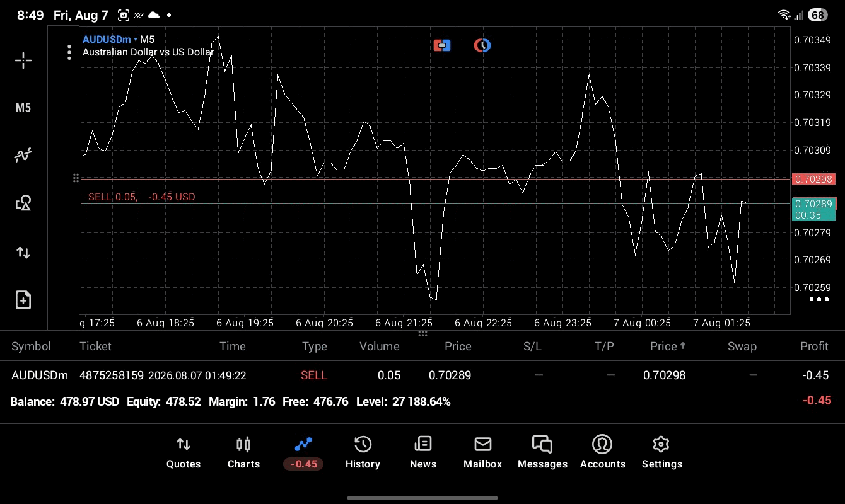
Task: Open the M5 timeframe selector
Action: coord(23,108)
